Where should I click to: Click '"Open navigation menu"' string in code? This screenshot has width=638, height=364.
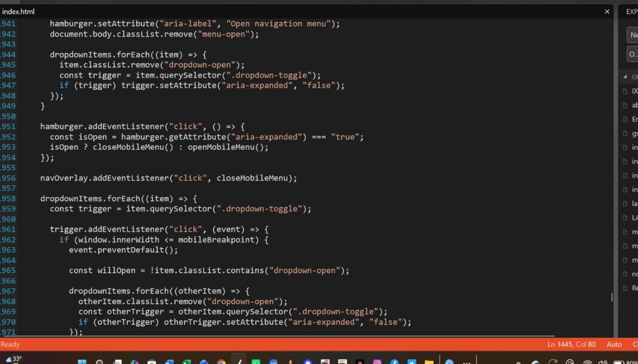pos(278,24)
